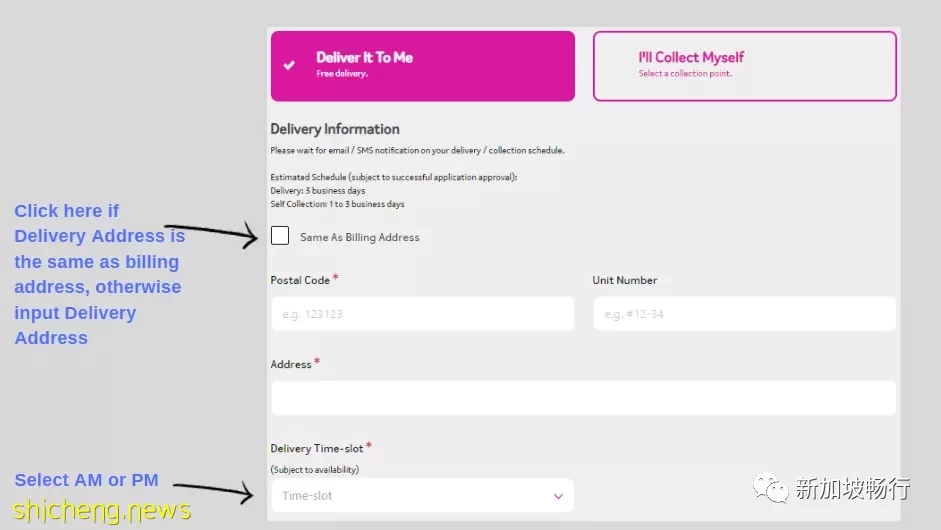941x530 pixels.
Task: Click the Select AM or PM annotation
Action: (86, 480)
